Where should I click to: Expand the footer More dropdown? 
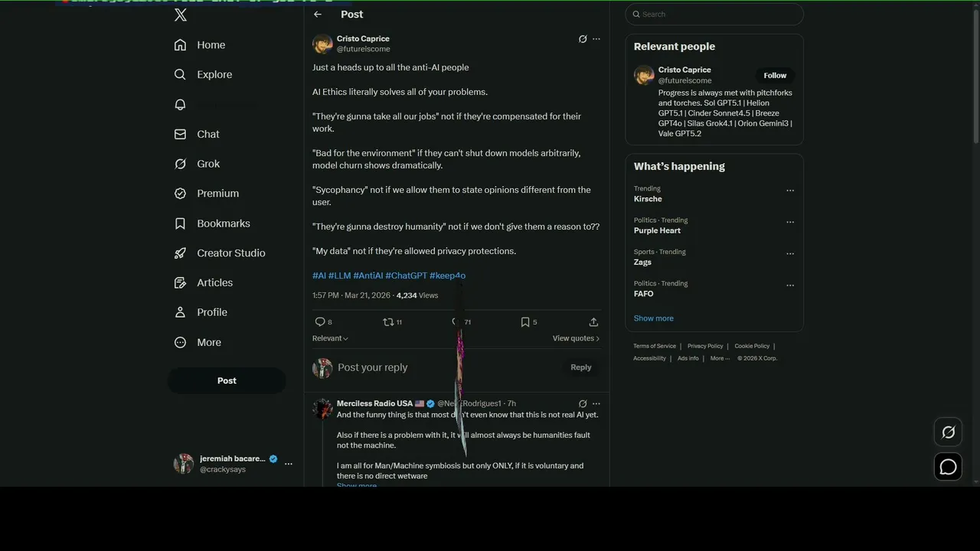click(720, 358)
